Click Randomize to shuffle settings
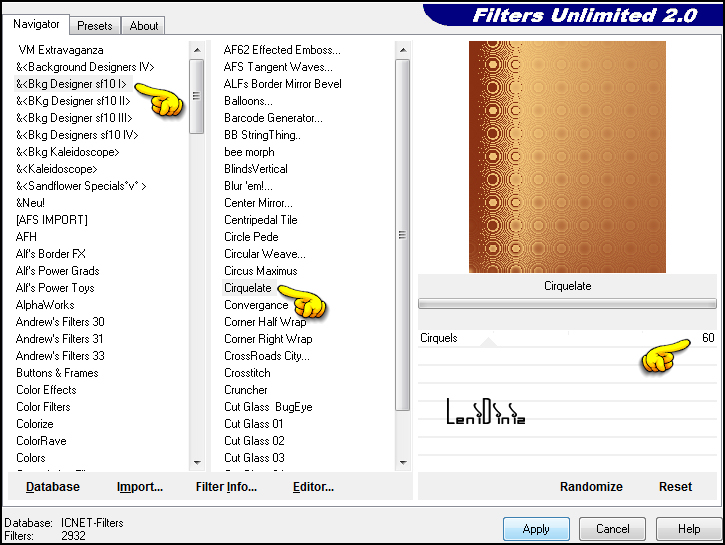Screen dimensions: 725x545 point(591,487)
